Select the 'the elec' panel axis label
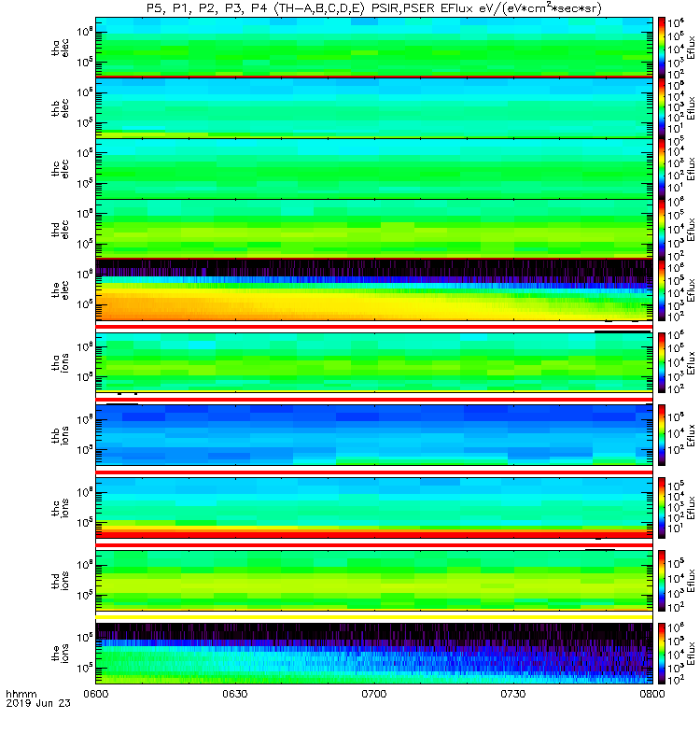This screenshot has height=747, width=700. point(61,290)
